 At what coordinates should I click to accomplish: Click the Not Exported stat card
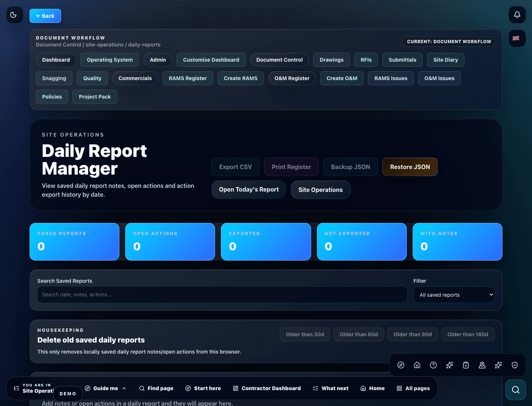[x=362, y=242]
